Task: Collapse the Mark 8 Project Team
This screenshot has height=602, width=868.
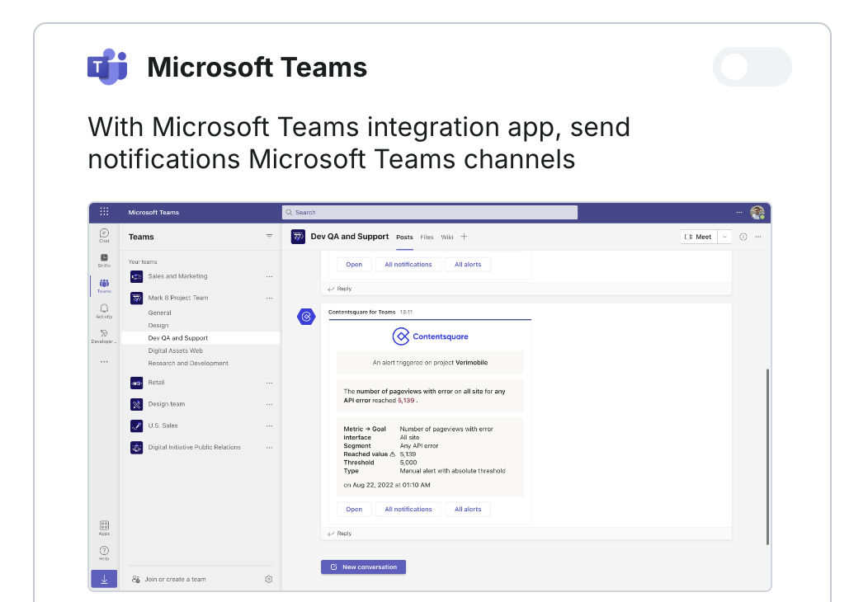Action: [178, 298]
